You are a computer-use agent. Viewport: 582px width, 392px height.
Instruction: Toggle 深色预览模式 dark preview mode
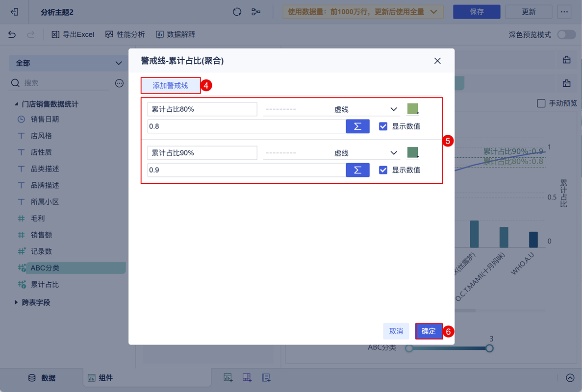coord(565,34)
